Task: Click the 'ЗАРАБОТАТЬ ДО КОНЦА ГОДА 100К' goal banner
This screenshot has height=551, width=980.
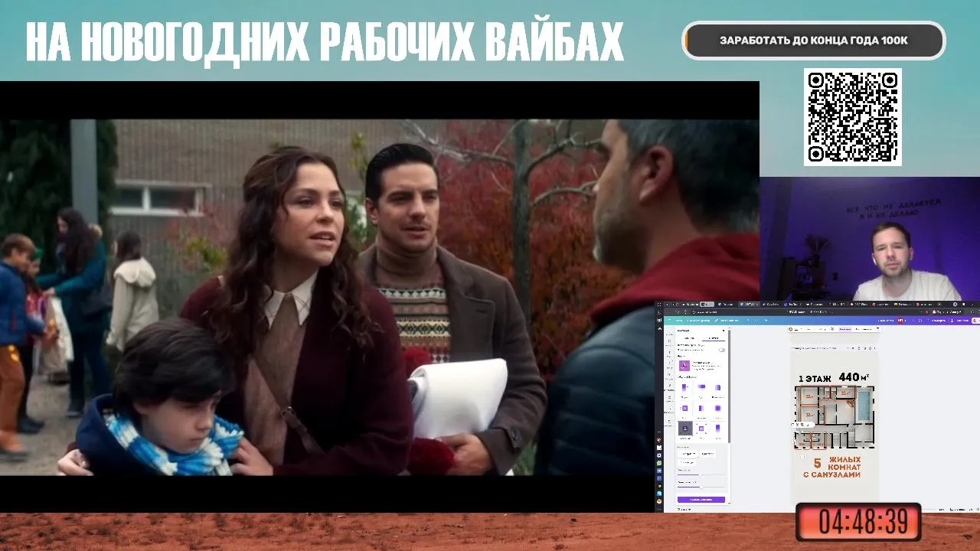Action: tap(814, 41)
